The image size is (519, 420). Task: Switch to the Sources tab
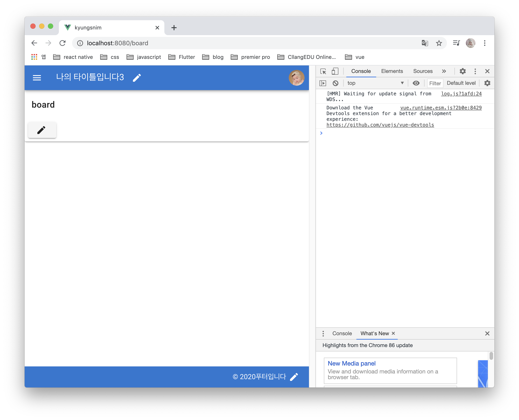coord(423,71)
